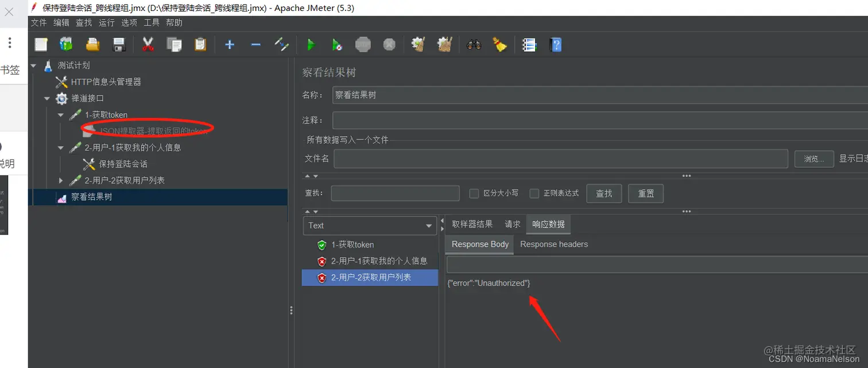Image resolution: width=868 pixels, height=368 pixels.
Task: Click the 重置 button next to search
Action: [645, 193]
